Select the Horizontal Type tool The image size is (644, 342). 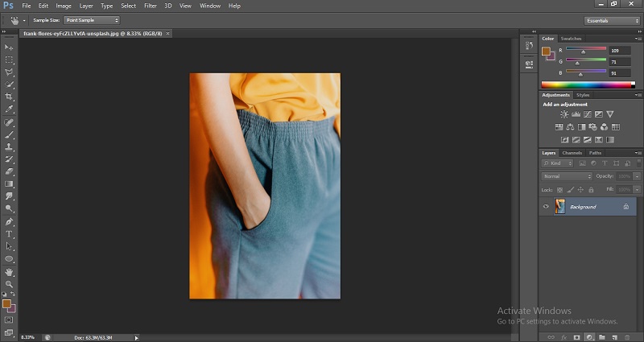[9, 234]
